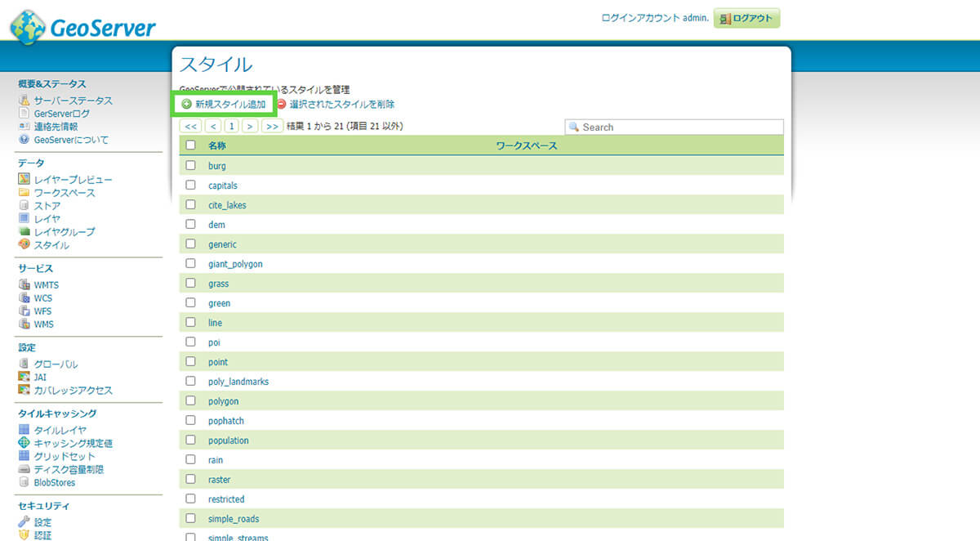Tick the dem row checkbox
The width and height of the screenshot is (980, 541).
click(x=191, y=224)
